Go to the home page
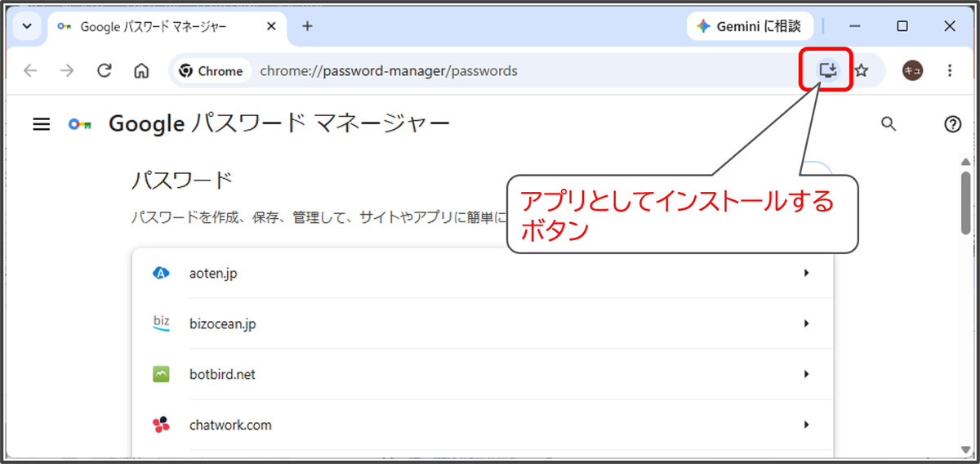Viewport: 980px width, 464px height. coord(140,70)
